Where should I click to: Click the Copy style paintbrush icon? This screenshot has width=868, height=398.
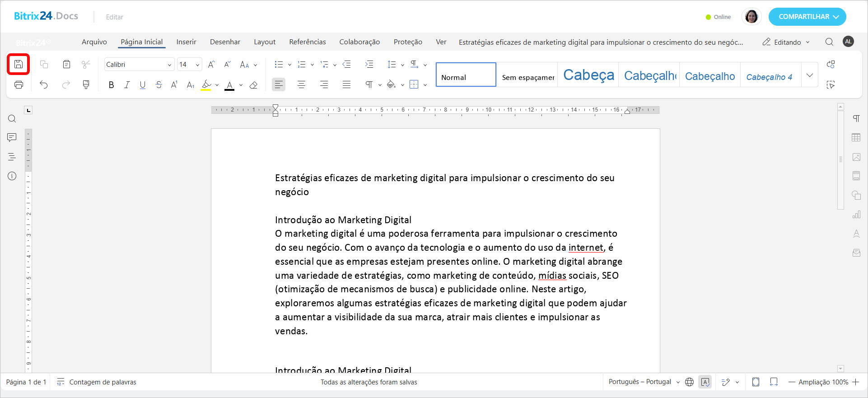(86, 84)
